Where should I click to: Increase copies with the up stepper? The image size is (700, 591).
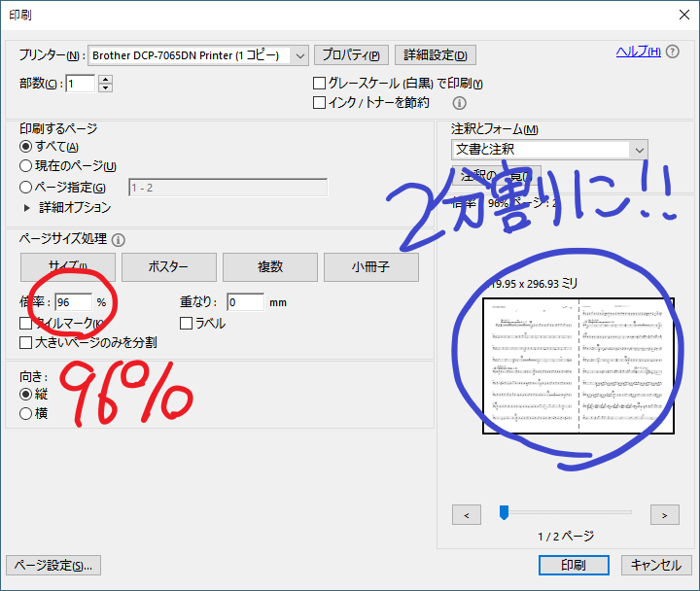coord(105,80)
